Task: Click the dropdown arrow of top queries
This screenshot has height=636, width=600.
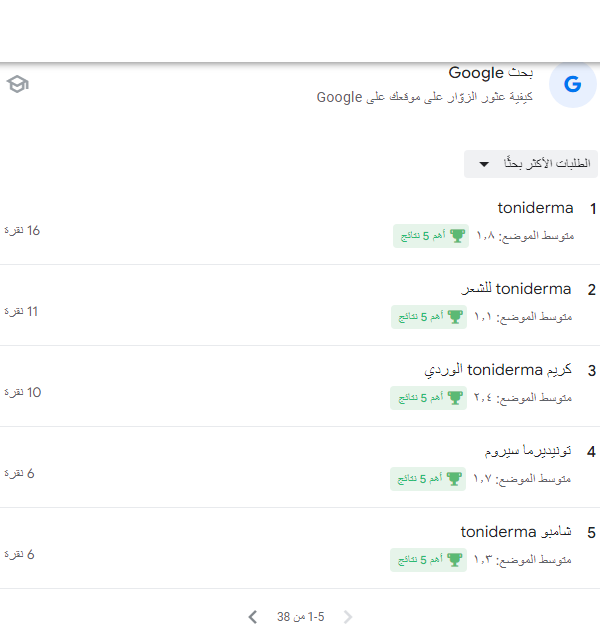Action: point(484,164)
